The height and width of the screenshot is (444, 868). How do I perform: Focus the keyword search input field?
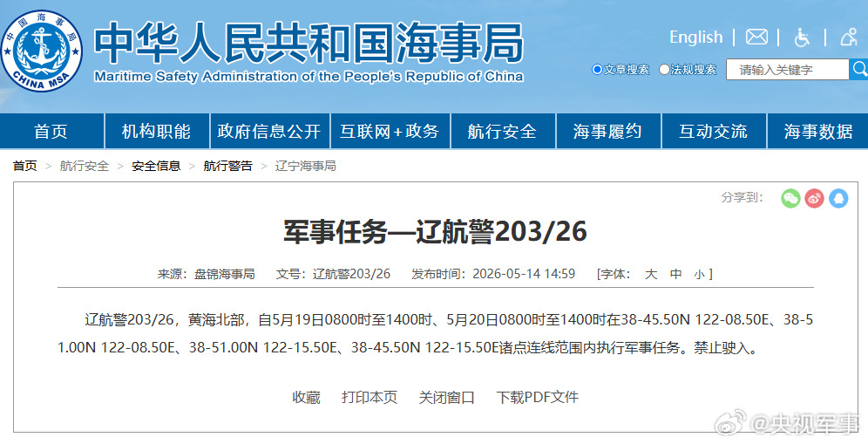pos(787,69)
